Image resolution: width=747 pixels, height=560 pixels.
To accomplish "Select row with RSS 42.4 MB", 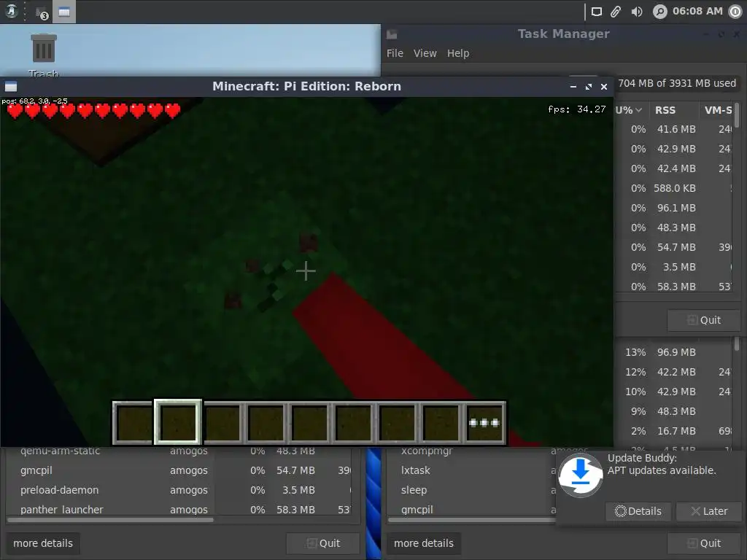I will 673,168.
